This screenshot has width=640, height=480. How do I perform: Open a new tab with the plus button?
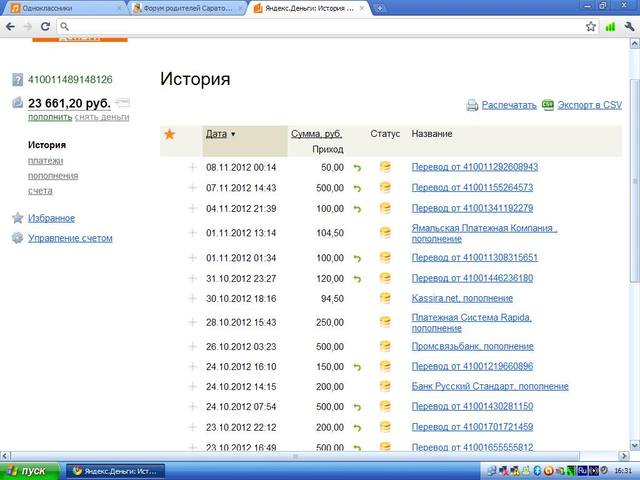pyautogui.click(x=379, y=8)
